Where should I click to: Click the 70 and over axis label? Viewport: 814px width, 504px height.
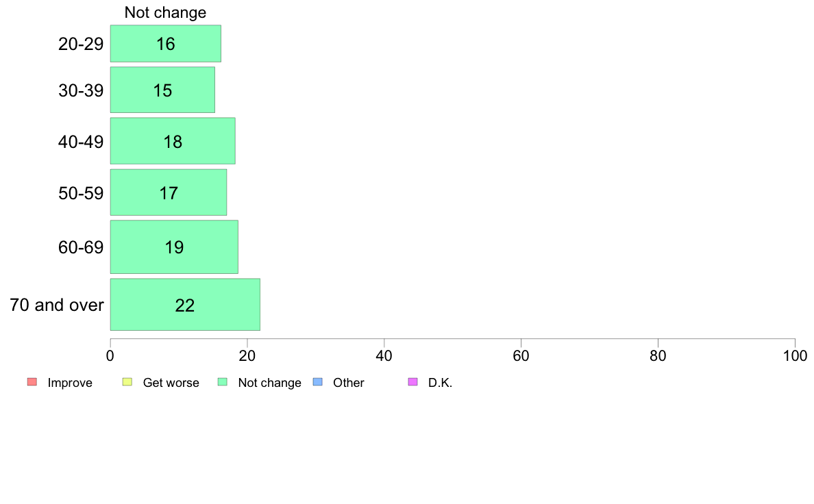pos(57,305)
